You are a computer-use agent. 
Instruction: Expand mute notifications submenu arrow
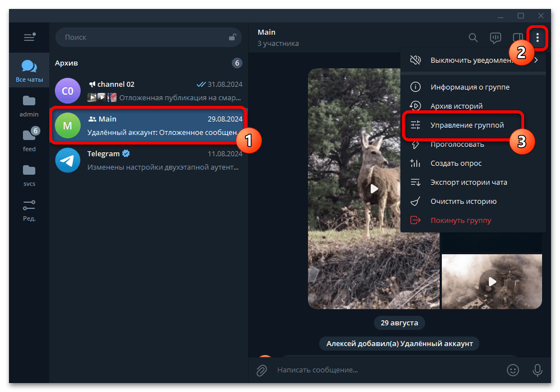coord(536,60)
